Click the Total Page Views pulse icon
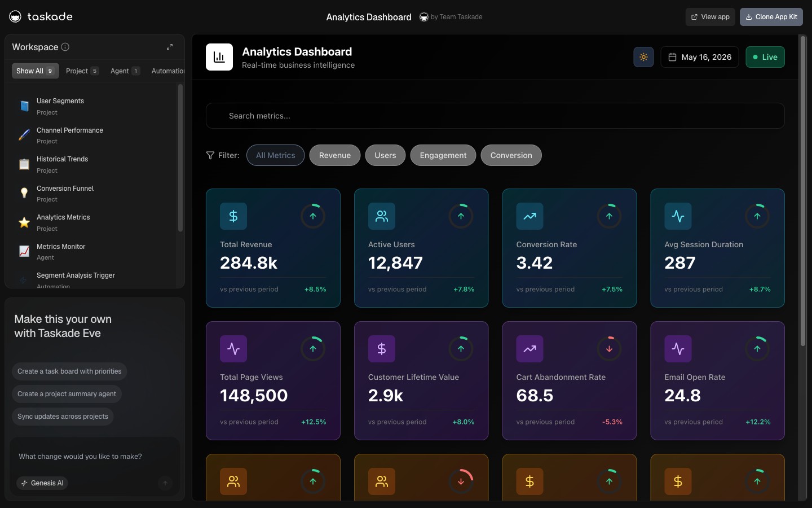The width and height of the screenshot is (812, 508). (x=233, y=349)
